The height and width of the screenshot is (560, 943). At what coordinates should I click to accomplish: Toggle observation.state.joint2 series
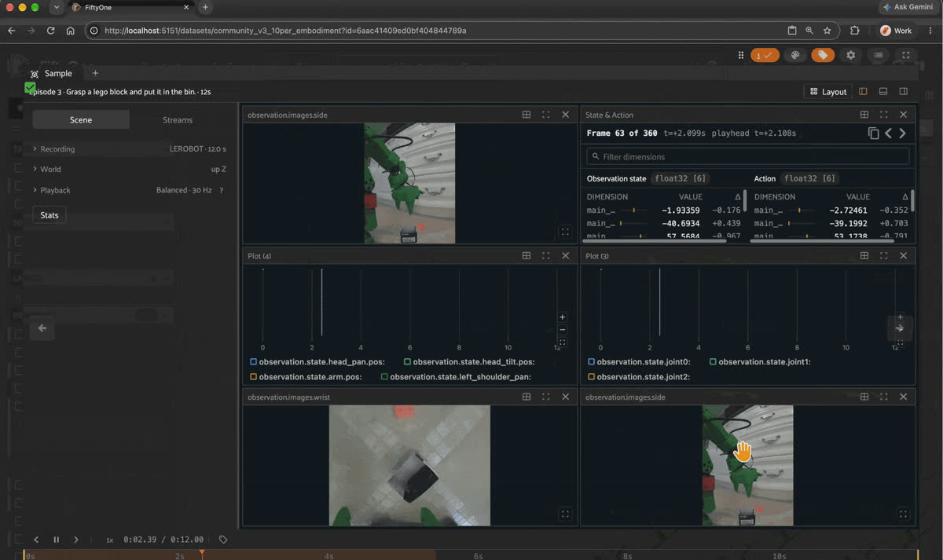591,377
